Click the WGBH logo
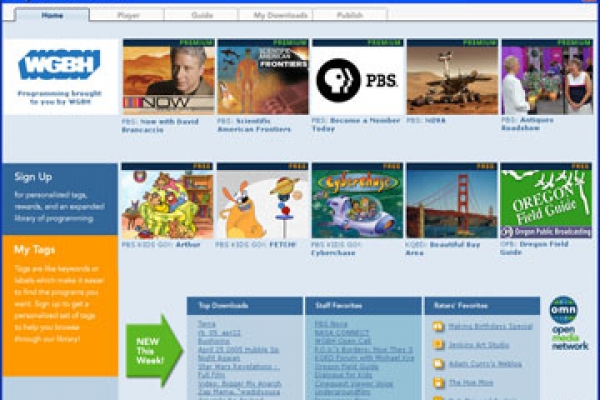The width and height of the screenshot is (600, 400). (x=59, y=64)
